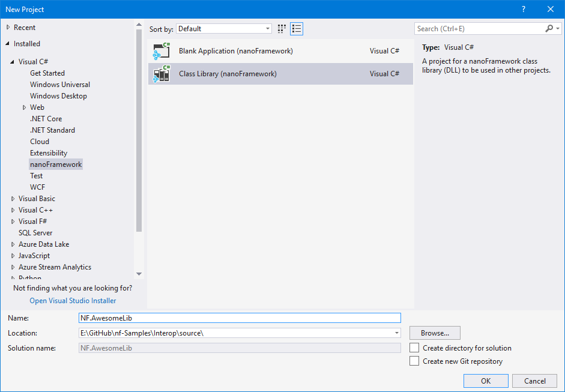The height and width of the screenshot is (392, 565).
Task: Expand the Visual C++ node
Action: pyautogui.click(x=13, y=210)
